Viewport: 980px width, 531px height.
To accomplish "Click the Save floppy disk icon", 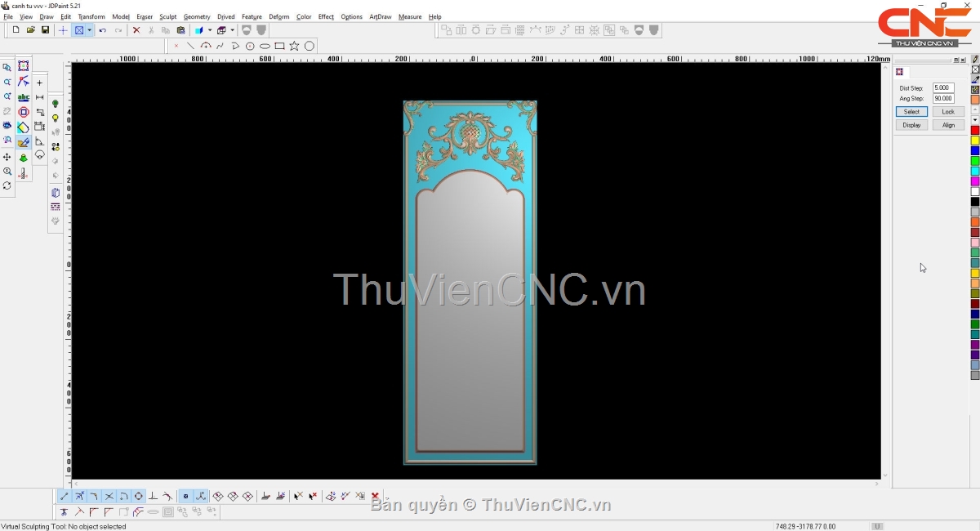I will [45, 30].
